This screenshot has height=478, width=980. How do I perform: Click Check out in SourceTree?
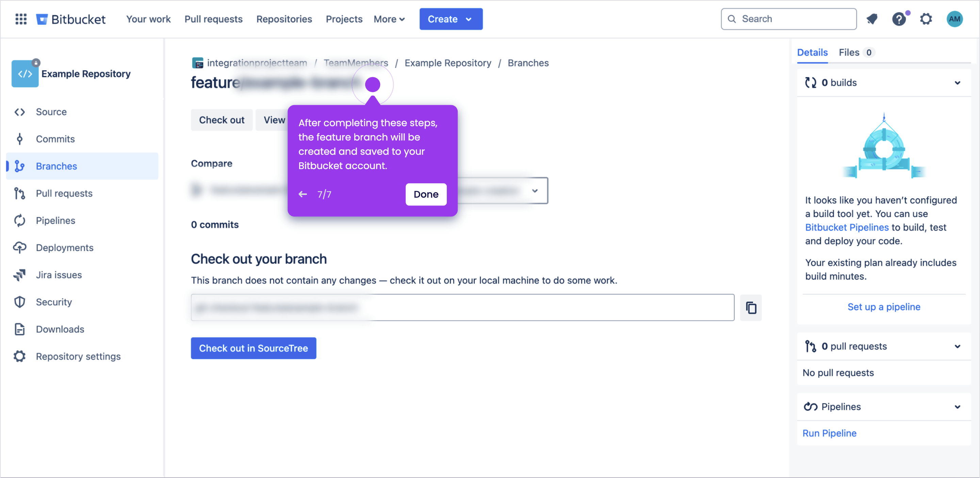tap(254, 348)
